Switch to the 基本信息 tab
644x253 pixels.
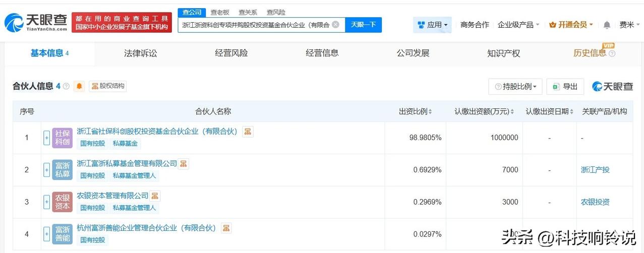(x=49, y=53)
